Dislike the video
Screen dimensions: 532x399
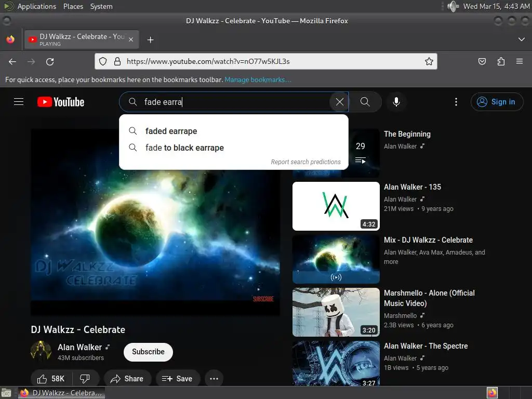click(x=85, y=379)
